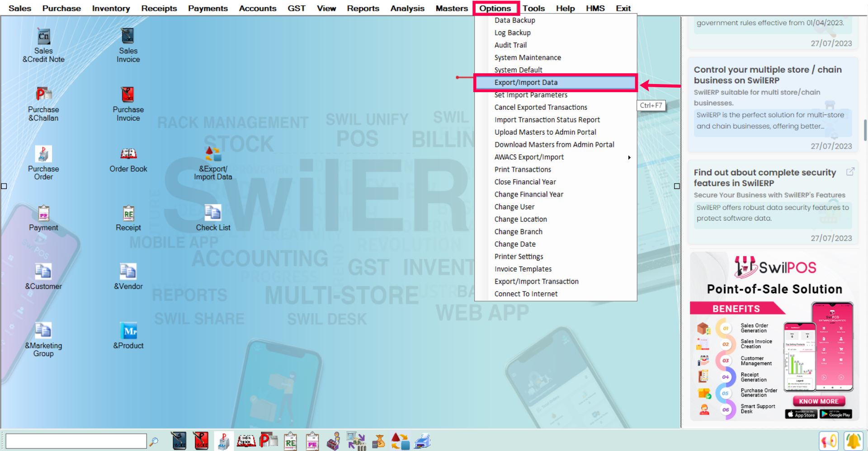Click the purple cash register toolbar icon

[334, 441]
